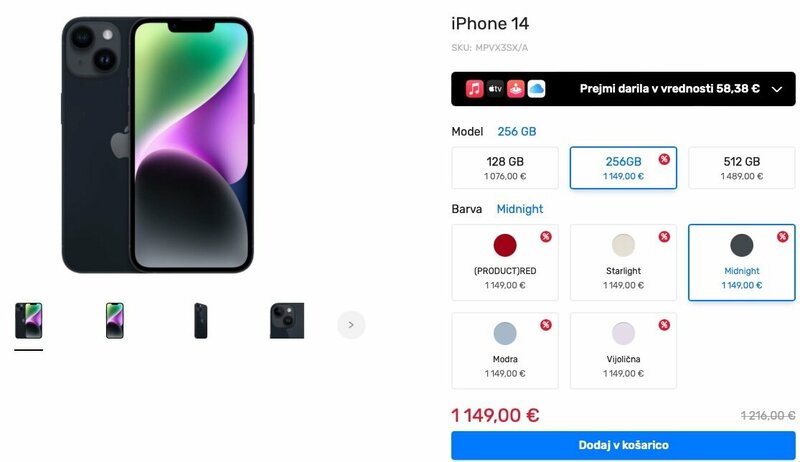Click discount badge on (PRODUCT)RED tile
800x462 pixels.
pyautogui.click(x=546, y=237)
